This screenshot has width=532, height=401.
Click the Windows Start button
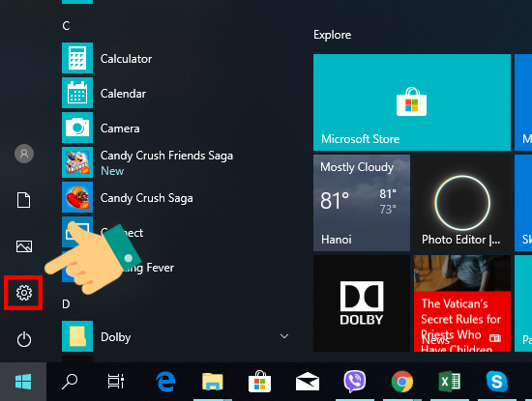point(23,382)
